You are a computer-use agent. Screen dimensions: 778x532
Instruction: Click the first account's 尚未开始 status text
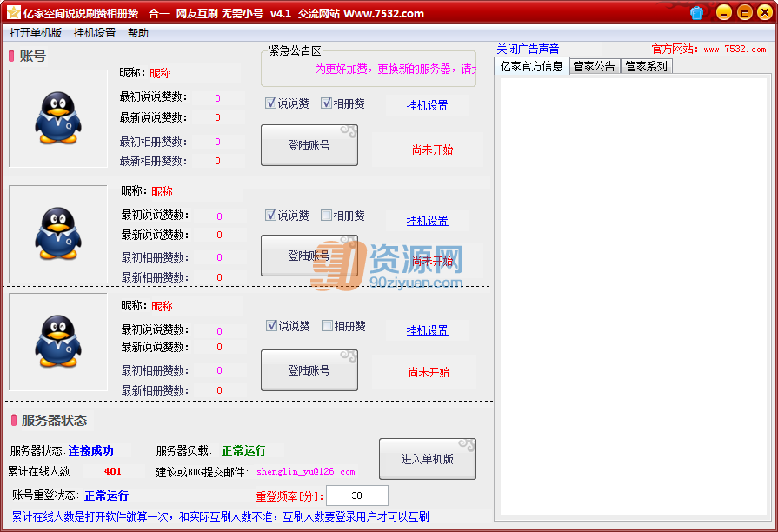point(432,150)
